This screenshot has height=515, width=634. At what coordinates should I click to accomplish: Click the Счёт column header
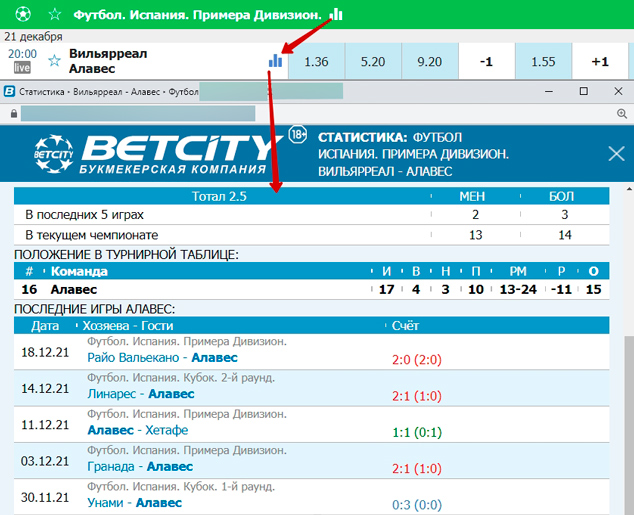(405, 326)
